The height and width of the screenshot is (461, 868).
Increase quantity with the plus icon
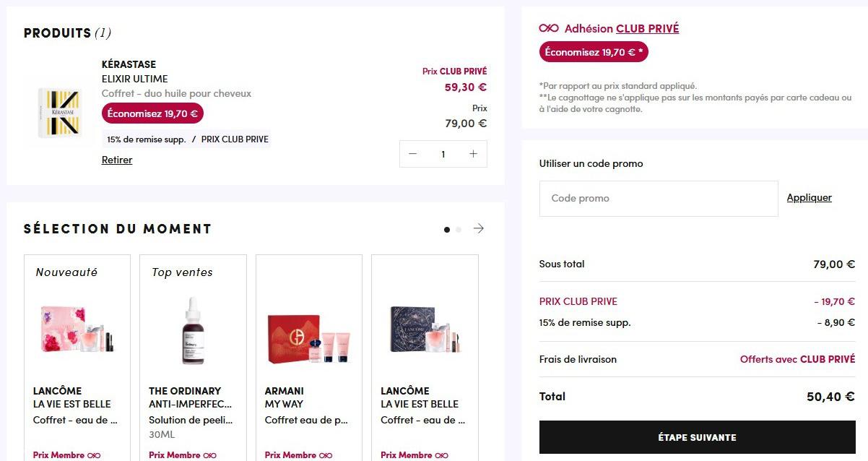pyautogui.click(x=473, y=154)
